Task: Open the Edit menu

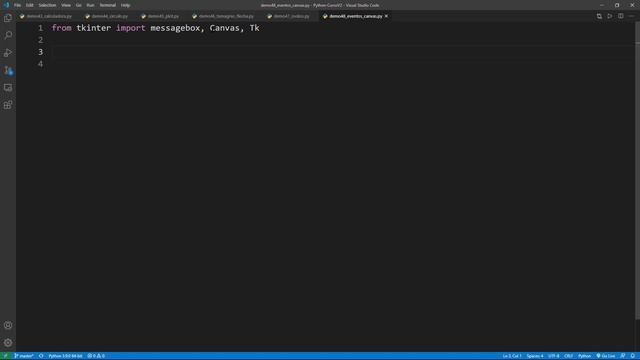Action: coord(30,5)
